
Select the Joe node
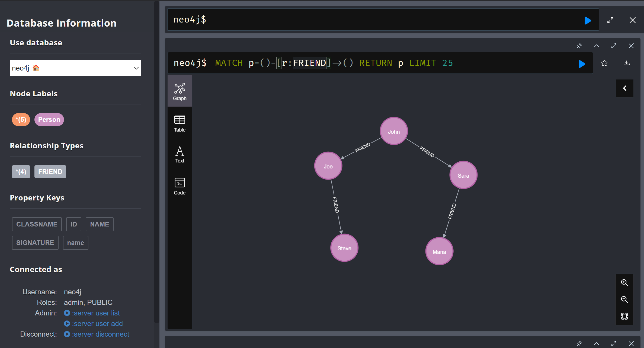pos(328,166)
